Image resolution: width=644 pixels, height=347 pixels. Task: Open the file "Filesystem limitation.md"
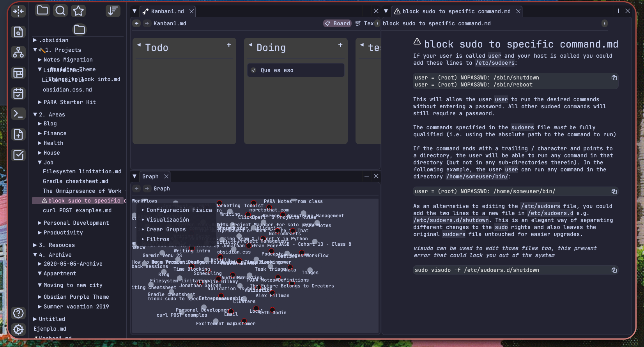pyautogui.click(x=82, y=171)
